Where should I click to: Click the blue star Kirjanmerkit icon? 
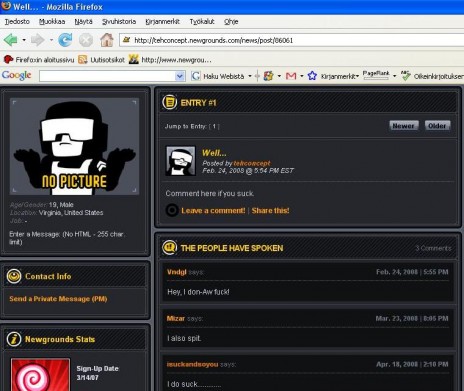tap(312, 76)
